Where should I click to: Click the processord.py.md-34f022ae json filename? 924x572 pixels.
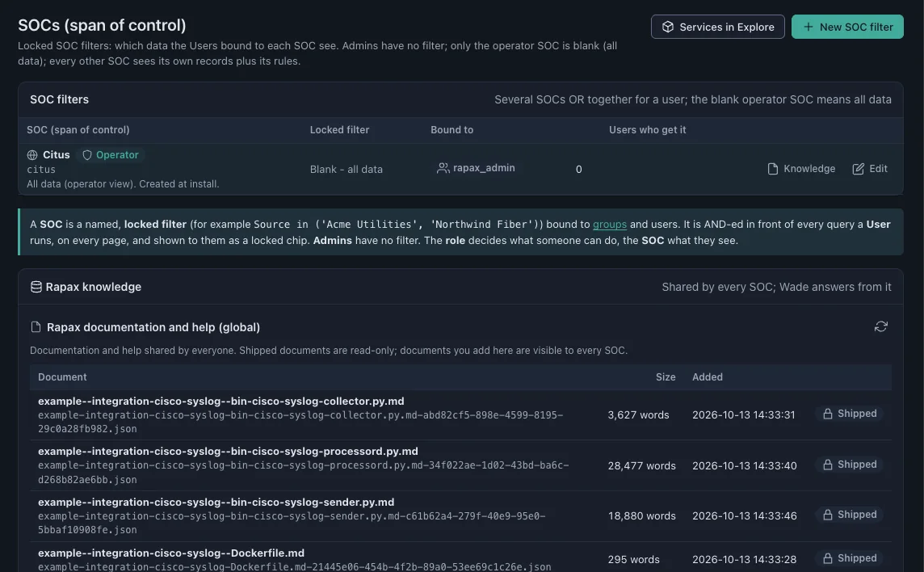pos(304,473)
